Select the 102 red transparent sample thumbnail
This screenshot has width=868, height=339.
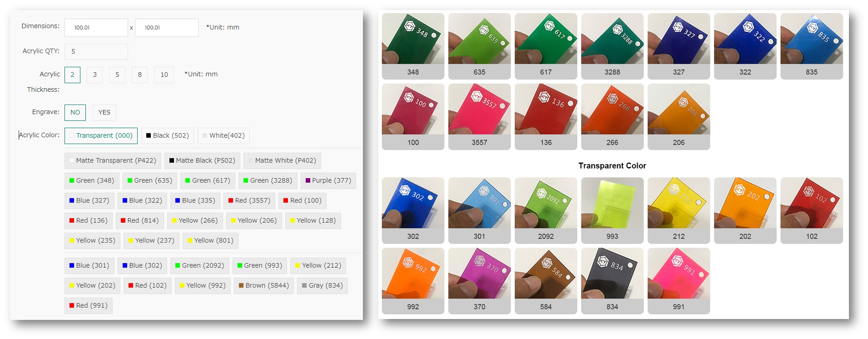tap(812, 210)
